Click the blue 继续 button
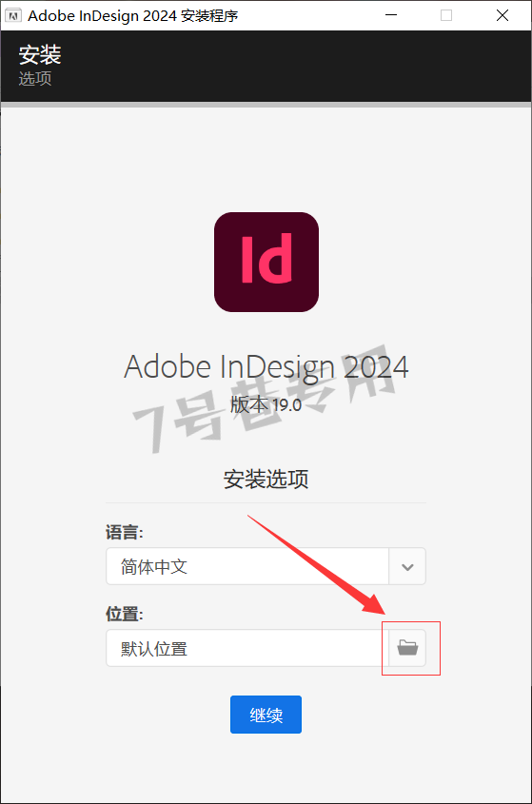Viewport: 532px width, 804px height. [x=266, y=715]
